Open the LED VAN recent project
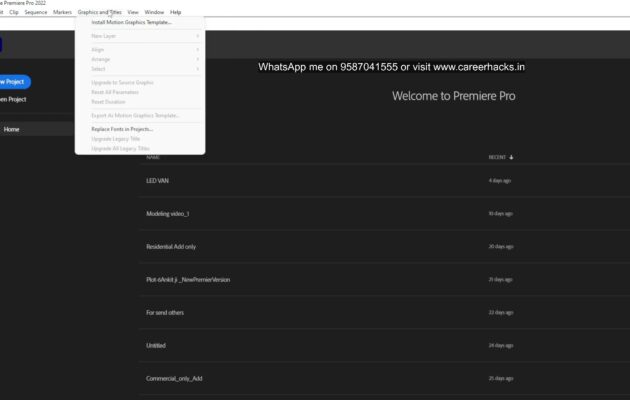The height and width of the screenshot is (400, 630). click(158, 180)
